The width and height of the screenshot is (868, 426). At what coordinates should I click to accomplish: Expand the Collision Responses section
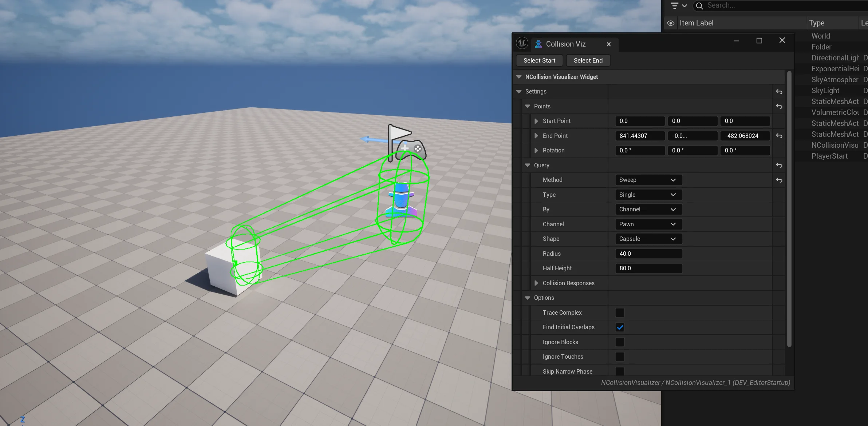[536, 283]
